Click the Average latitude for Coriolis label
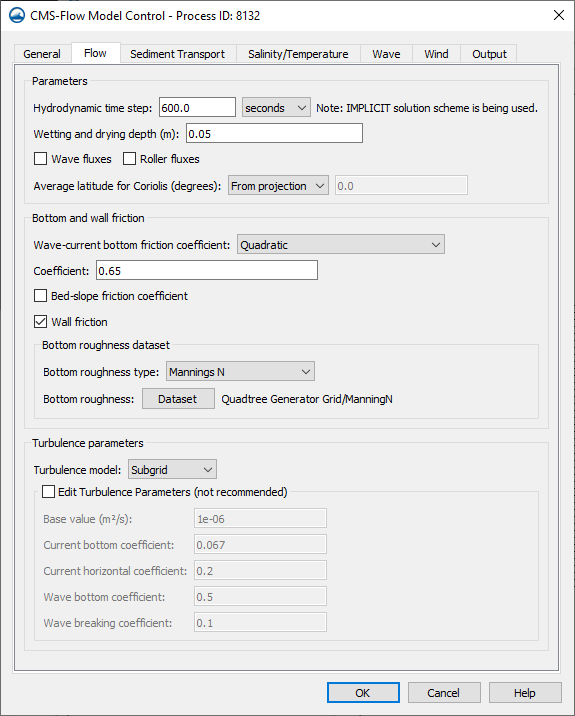The height and width of the screenshot is (716, 575). point(127,186)
